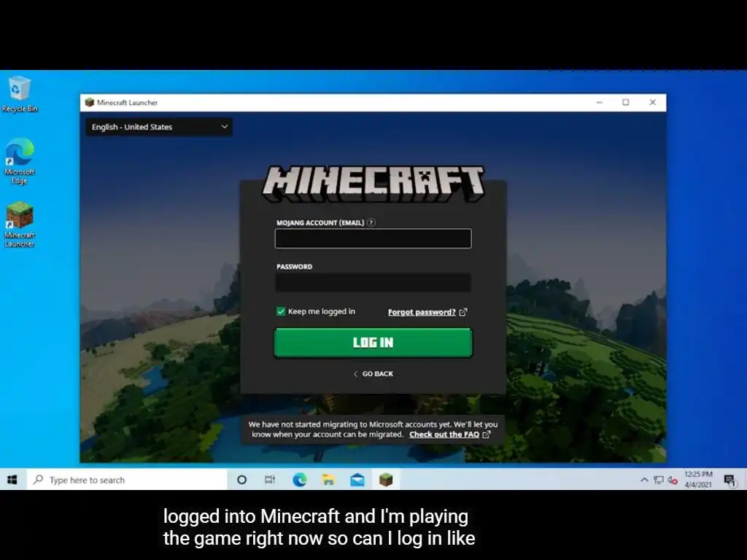Open Cortana circle icon in taskbar
The width and height of the screenshot is (747, 560).
241,480
